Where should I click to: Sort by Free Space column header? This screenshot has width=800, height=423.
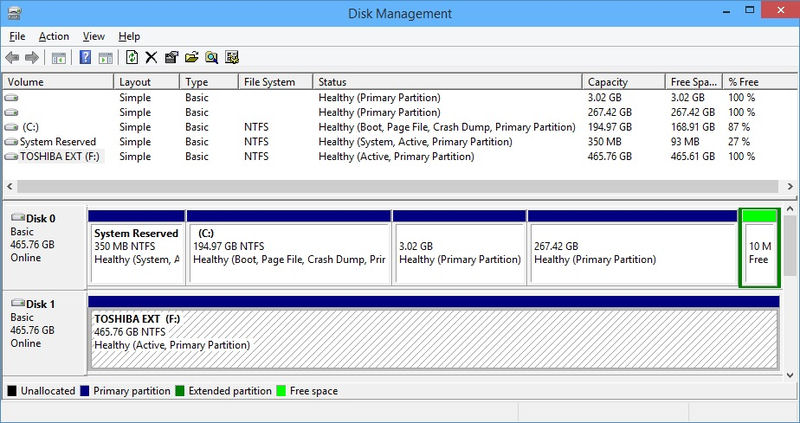point(694,82)
